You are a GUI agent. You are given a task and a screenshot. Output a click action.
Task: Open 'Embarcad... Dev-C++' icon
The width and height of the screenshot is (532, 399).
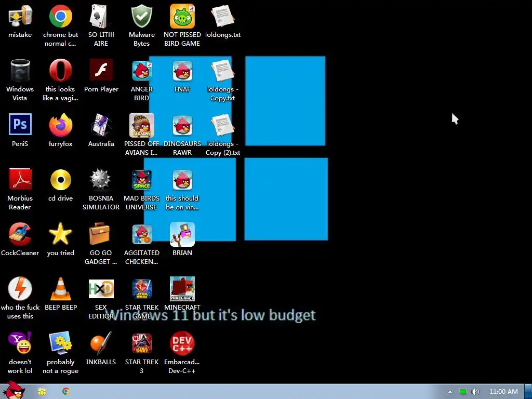[182, 343]
